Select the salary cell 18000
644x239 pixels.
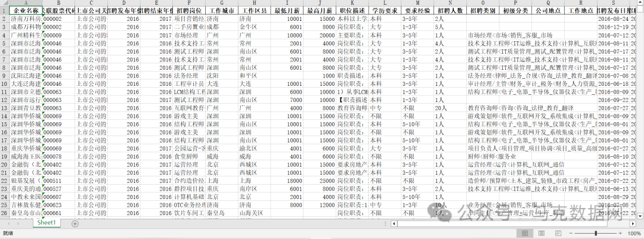(287, 181)
